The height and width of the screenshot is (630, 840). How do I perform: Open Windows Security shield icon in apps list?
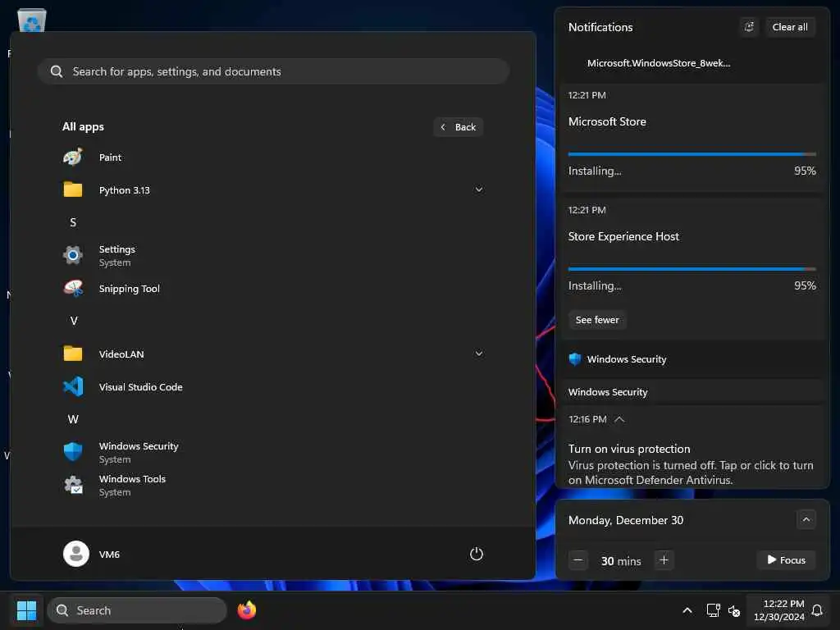[73, 452]
